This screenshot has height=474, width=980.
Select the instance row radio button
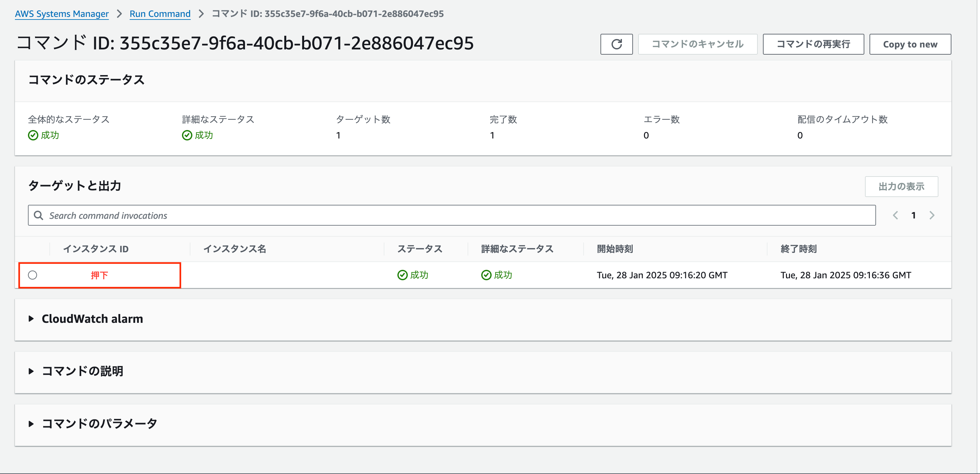tap(33, 275)
